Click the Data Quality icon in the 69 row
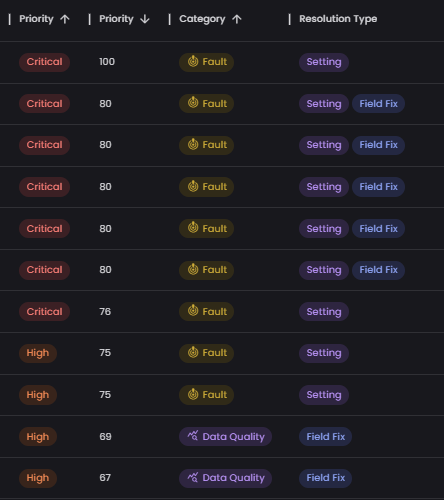Viewport: 444px width, 500px height. pyautogui.click(x=193, y=436)
